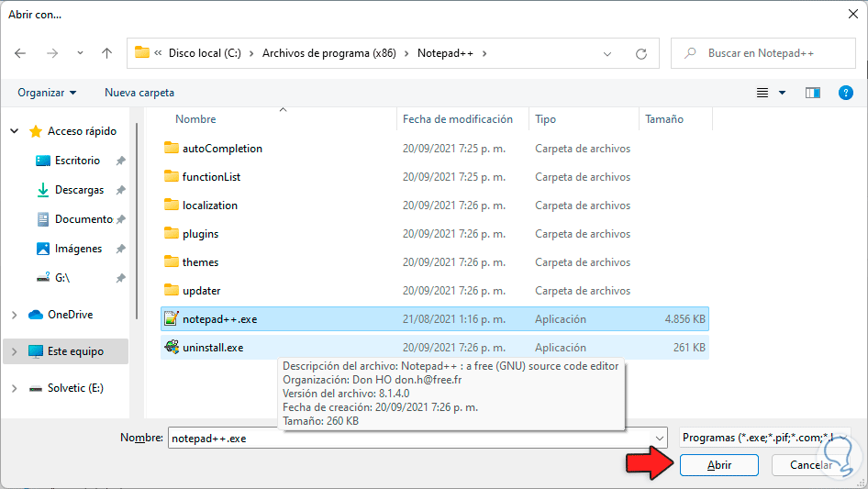The image size is (868, 489).
Task: Click the folder icon in address bar
Action: tap(142, 52)
